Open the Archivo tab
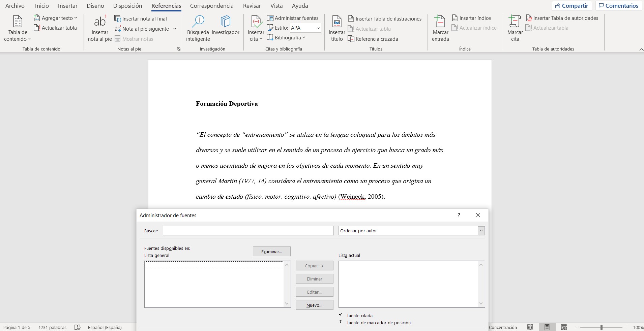This screenshot has width=644, height=331. [15, 6]
